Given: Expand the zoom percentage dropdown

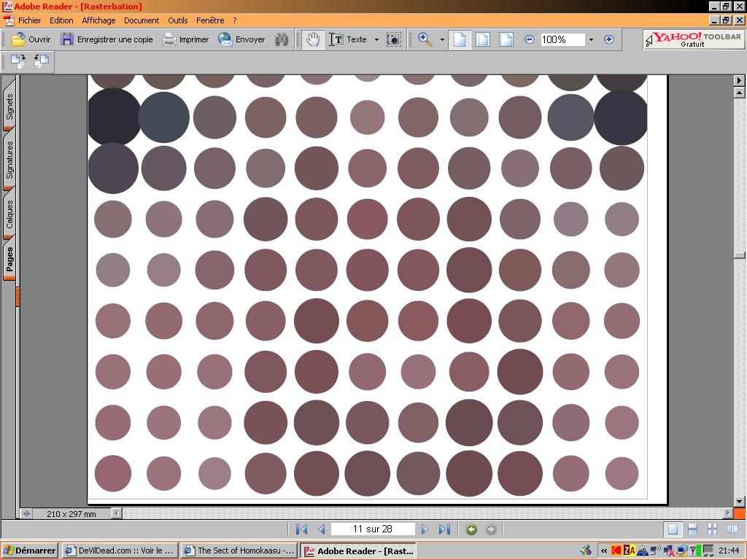Looking at the screenshot, I should point(591,39).
